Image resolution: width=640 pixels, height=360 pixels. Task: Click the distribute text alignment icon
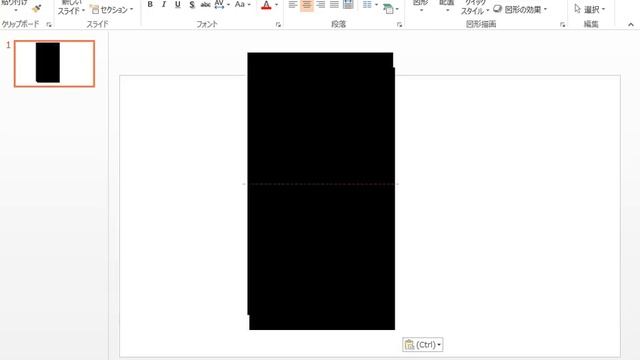pyautogui.click(x=348, y=5)
